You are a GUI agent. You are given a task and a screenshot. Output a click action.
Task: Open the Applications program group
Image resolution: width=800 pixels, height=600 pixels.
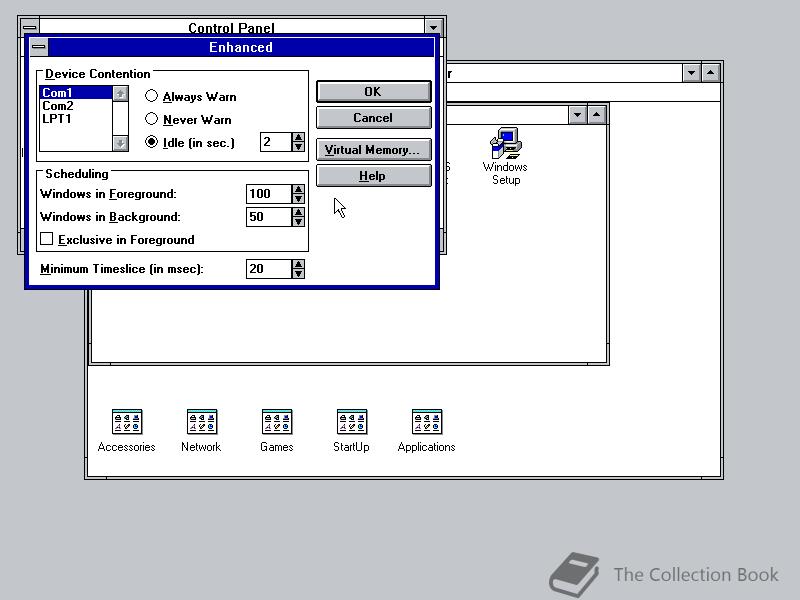pyautogui.click(x=427, y=431)
